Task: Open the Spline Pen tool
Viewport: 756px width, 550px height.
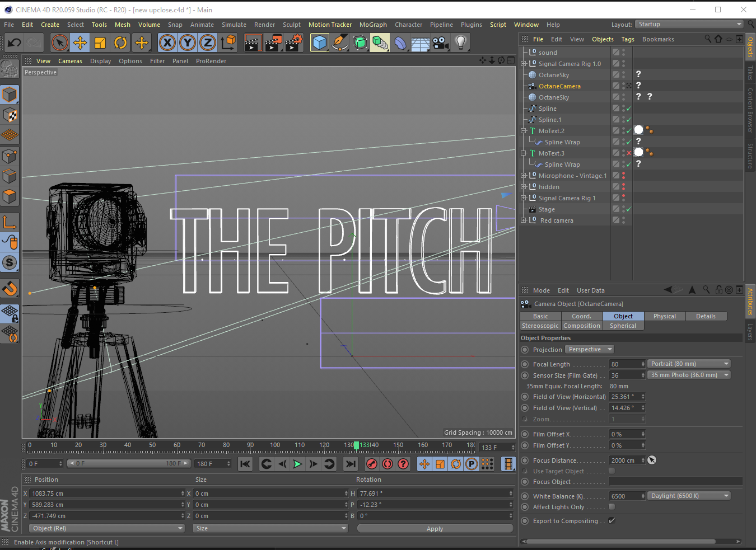Action: tap(340, 43)
